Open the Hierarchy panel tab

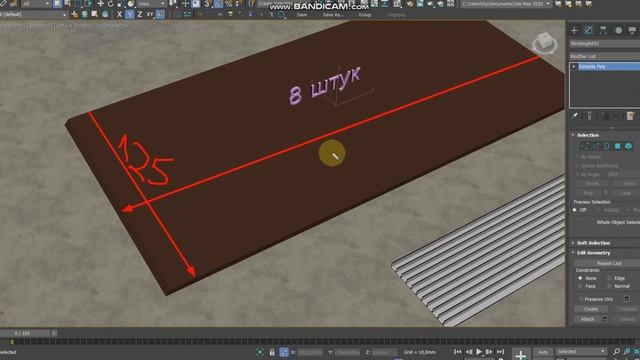coord(603,30)
